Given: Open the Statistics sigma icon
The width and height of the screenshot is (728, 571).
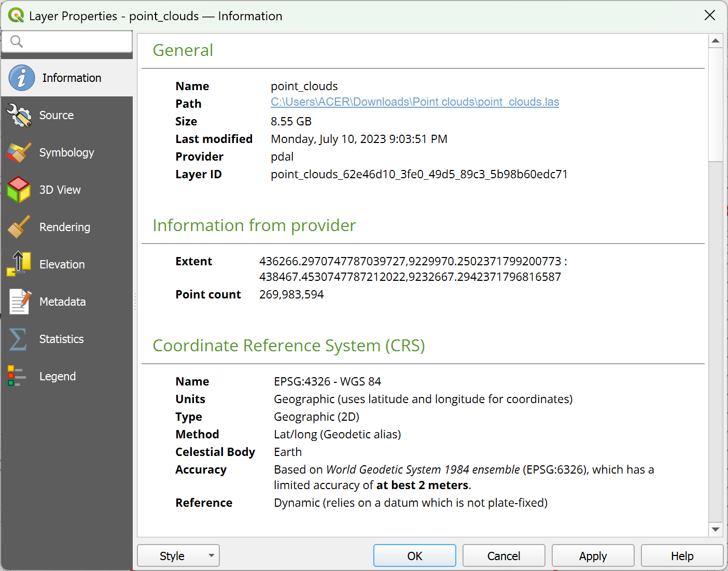Looking at the screenshot, I should click(18, 339).
